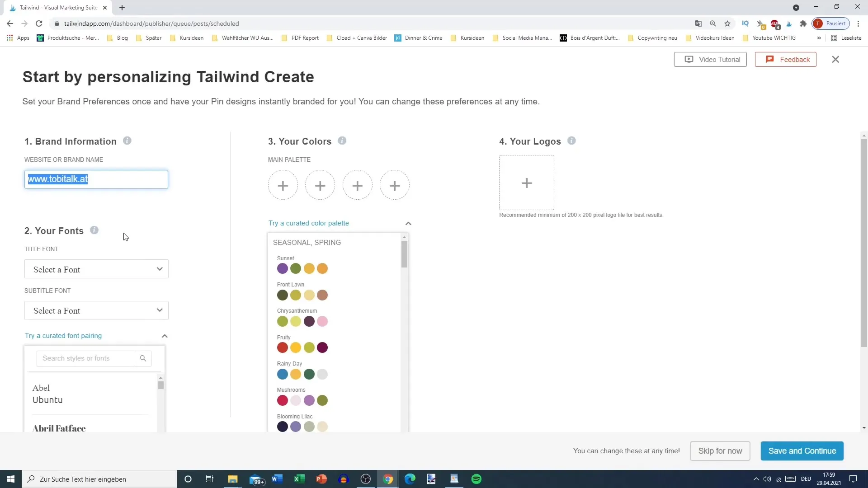
Task: Open the Windows Start menu
Action: pyautogui.click(x=11, y=479)
